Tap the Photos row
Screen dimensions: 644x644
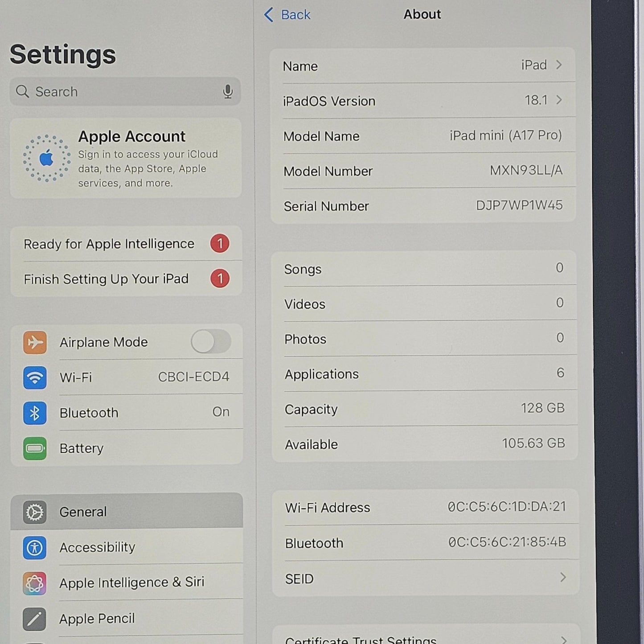click(424, 338)
